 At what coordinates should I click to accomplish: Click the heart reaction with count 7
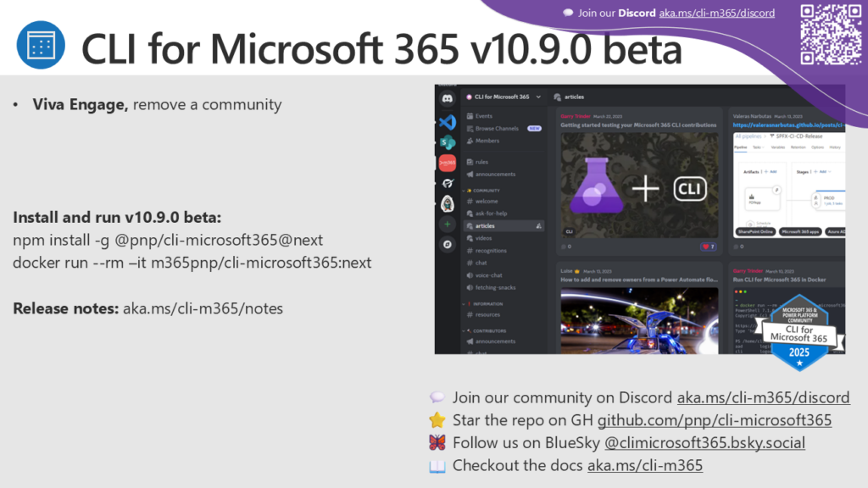pyautogui.click(x=709, y=247)
